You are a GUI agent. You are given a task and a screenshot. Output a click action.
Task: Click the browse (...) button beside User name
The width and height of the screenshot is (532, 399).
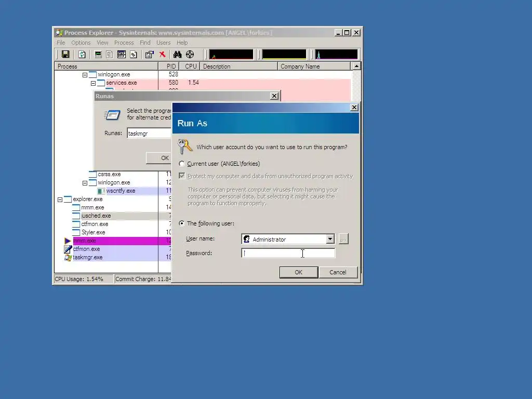[x=343, y=239]
